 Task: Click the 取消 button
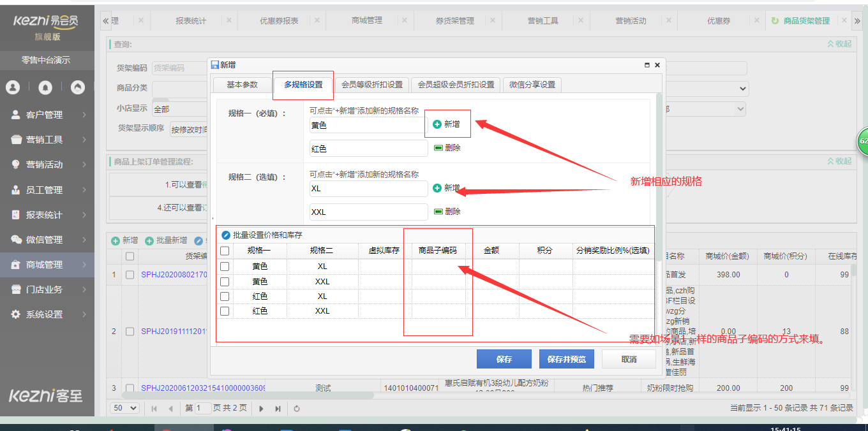629,359
